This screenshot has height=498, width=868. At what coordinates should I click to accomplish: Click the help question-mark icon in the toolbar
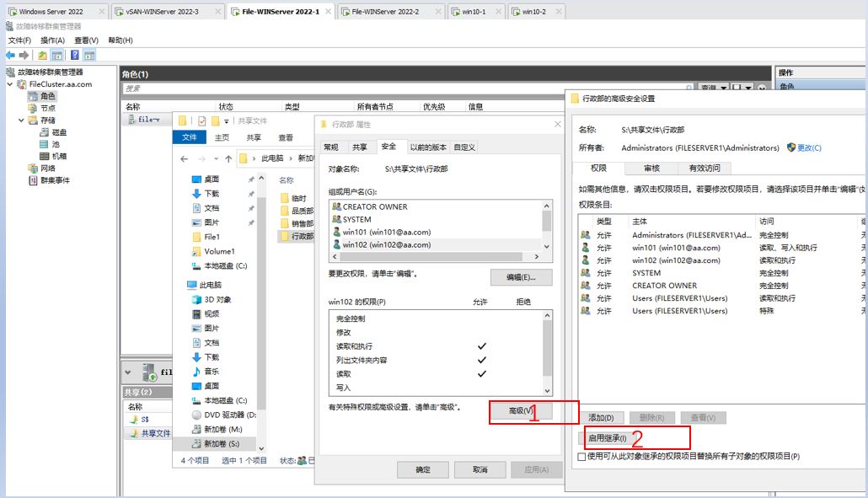tap(74, 56)
